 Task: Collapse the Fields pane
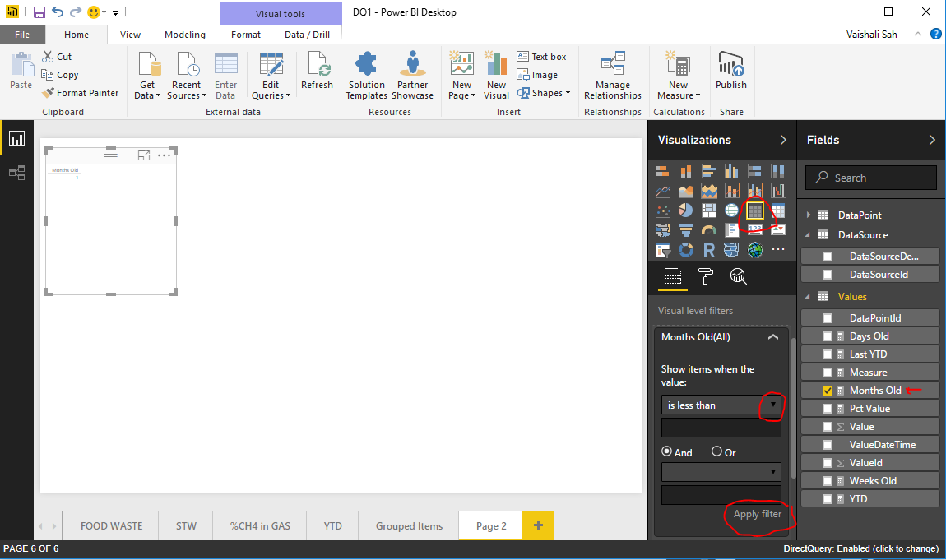pyautogui.click(x=932, y=140)
